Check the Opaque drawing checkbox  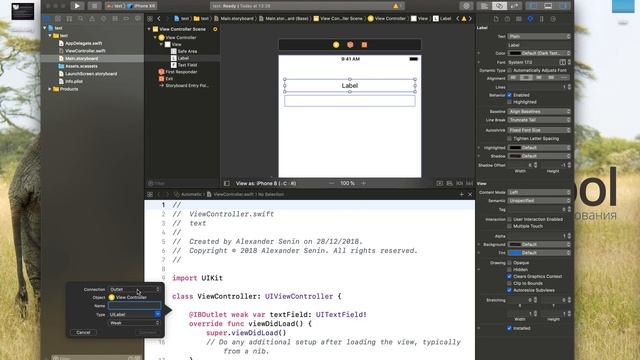[509, 263]
